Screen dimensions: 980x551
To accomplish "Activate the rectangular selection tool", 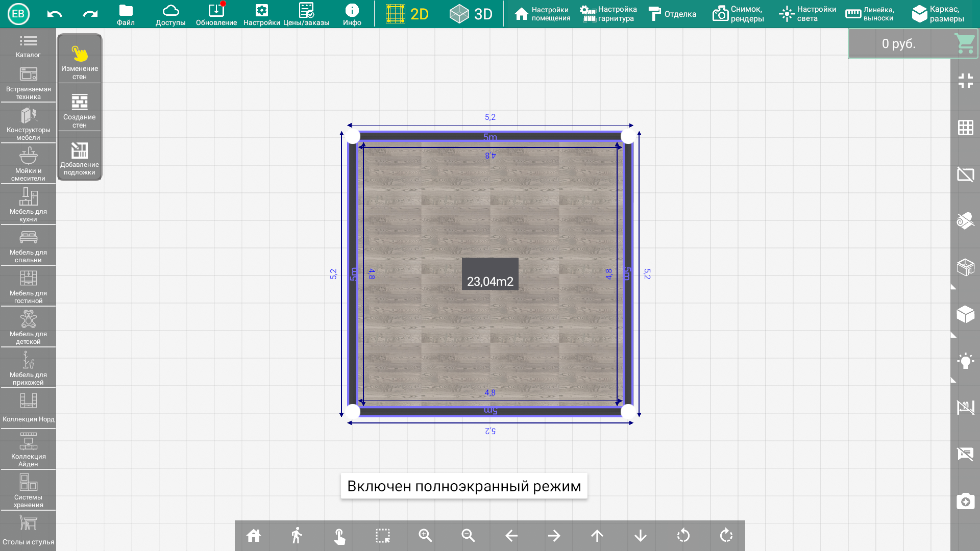I will [382, 536].
